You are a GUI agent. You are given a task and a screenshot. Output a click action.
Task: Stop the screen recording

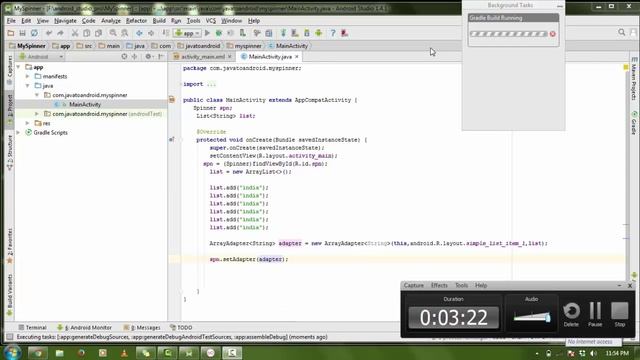point(620,314)
